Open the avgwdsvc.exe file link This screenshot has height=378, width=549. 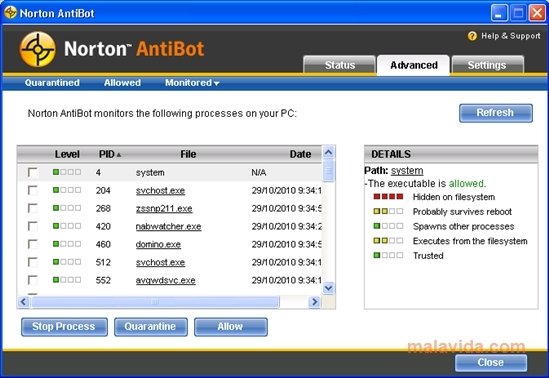(166, 280)
